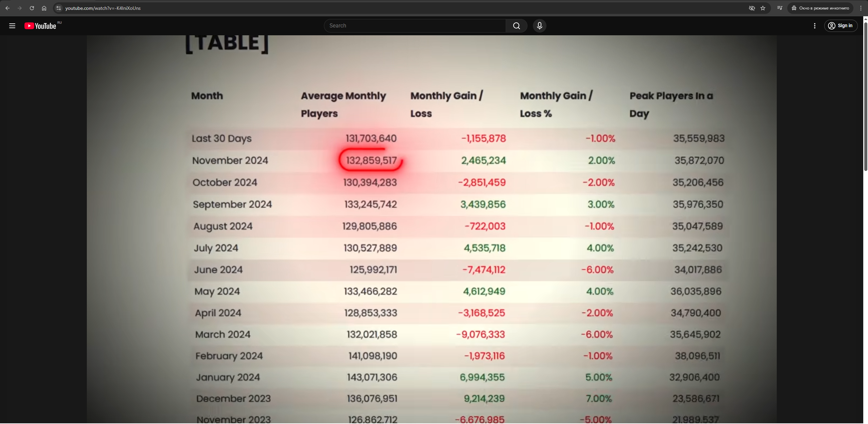Bookmark this tab with the star icon

point(763,8)
